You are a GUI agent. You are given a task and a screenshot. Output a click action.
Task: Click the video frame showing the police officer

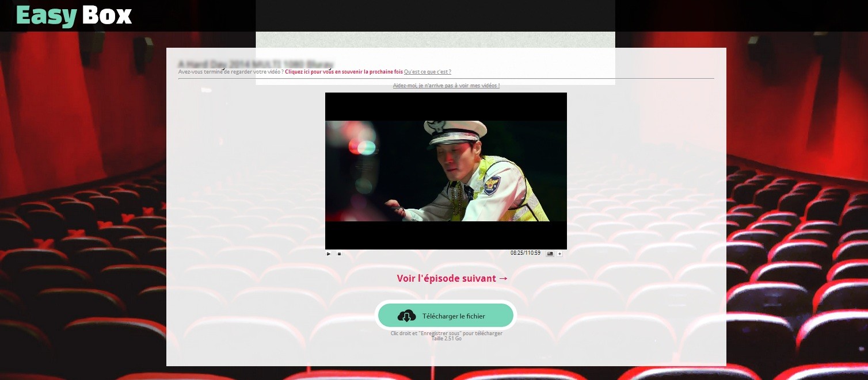tap(446, 171)
